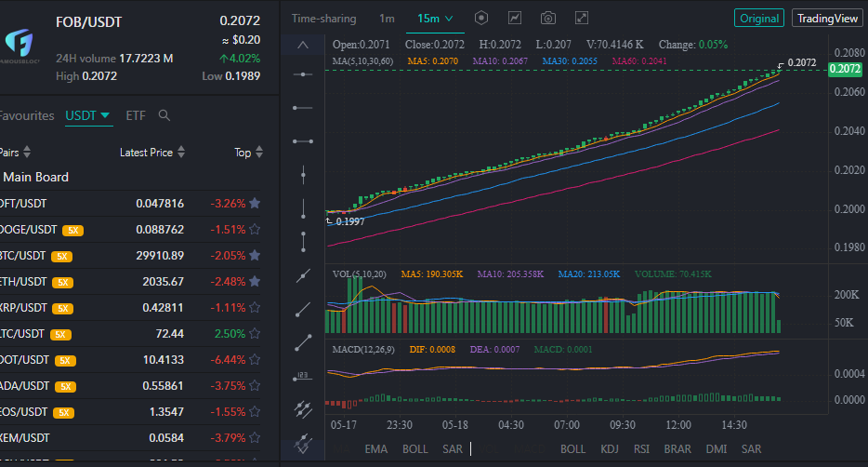Switch to the Favourites tab

[27, 115]
